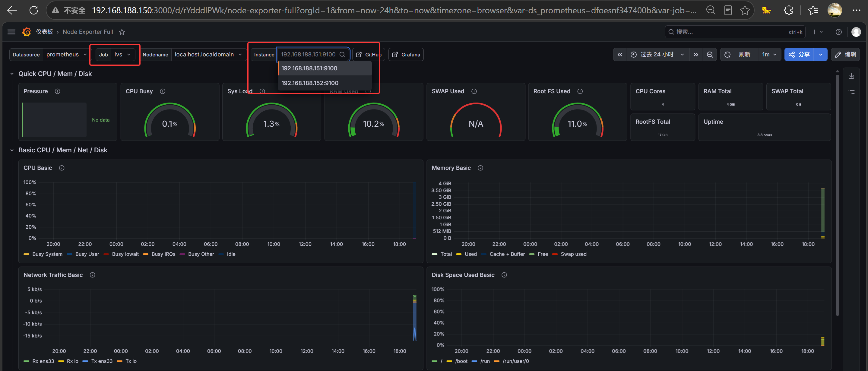Screen dimensions: 868x371
Task: Shift time range forward with double-right arrows
Action: coord(696,55)
